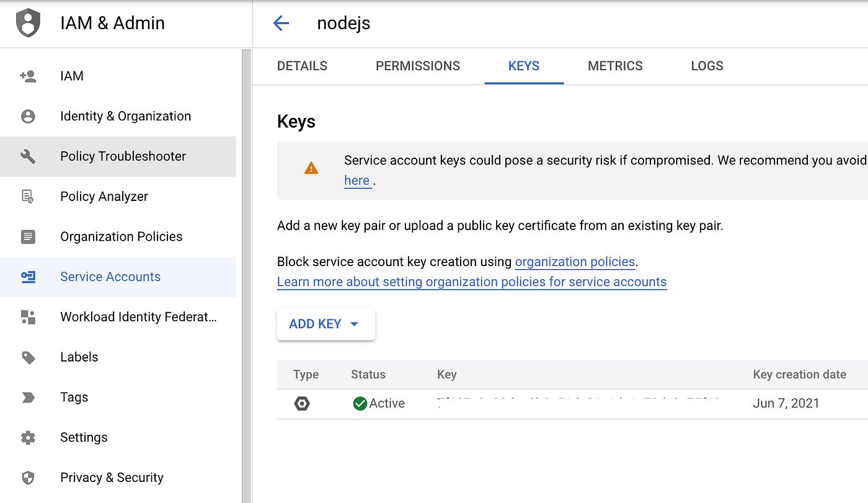Click the Settings gear icon
The image size is (868, 503).
(28, 438)
